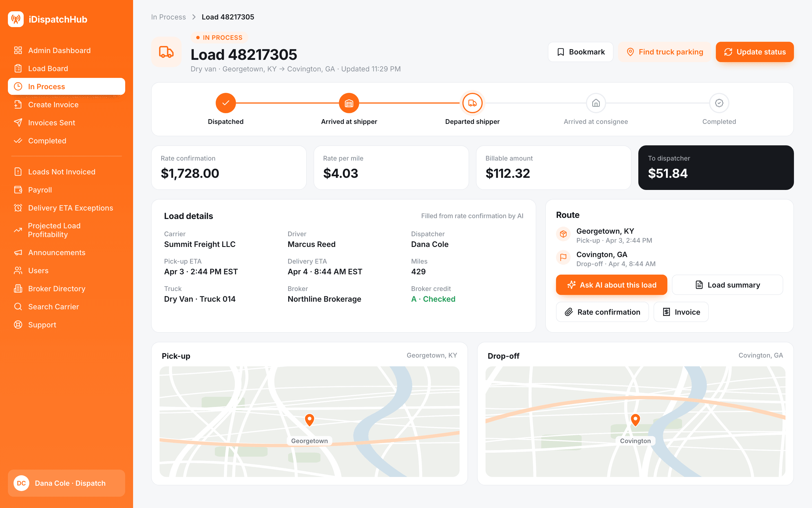The image size is (812, 508).
Task: Click the iDispatchHub logo icon
Action: [16, 19]
